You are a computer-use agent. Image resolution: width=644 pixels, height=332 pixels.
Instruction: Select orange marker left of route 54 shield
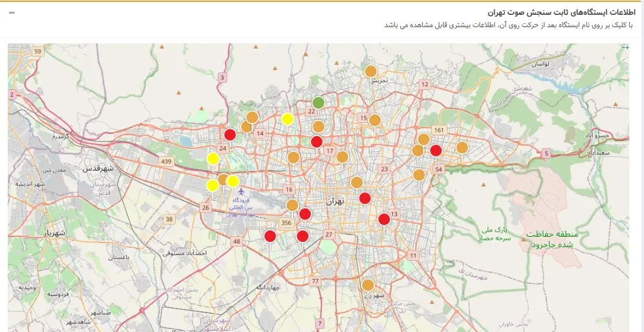pyautogui.click(x=419, y=175)
